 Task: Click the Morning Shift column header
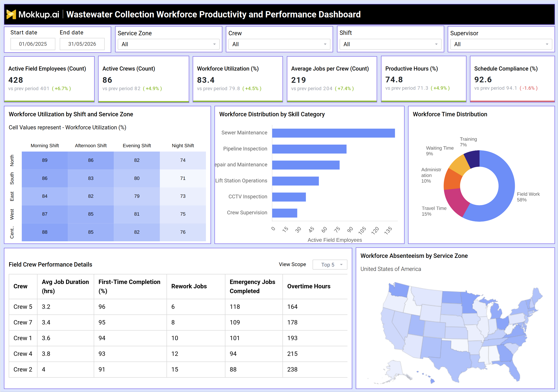coord(45,145)
